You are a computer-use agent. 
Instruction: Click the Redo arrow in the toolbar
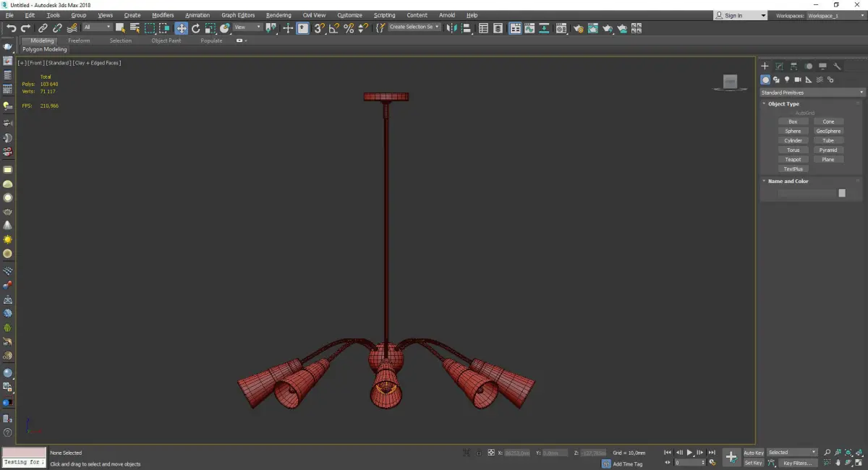(25, 28)
